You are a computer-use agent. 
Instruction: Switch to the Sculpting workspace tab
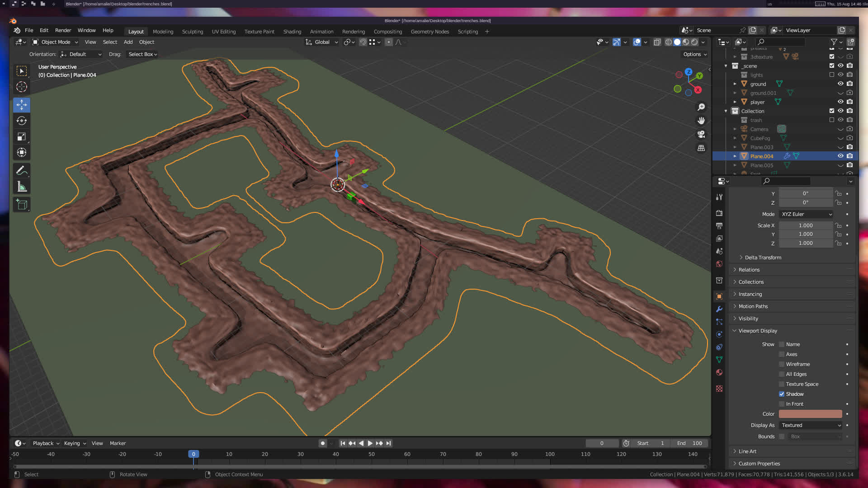[x=192, y=32]
